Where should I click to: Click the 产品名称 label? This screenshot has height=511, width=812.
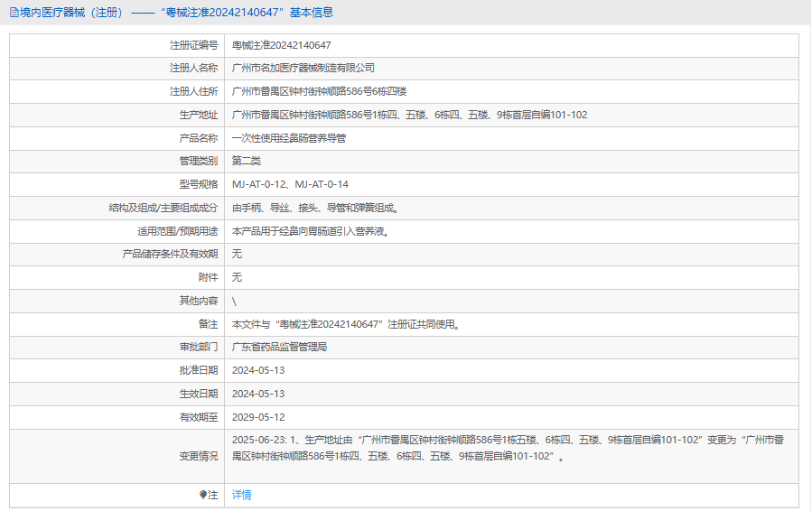[x=199, y=138]
